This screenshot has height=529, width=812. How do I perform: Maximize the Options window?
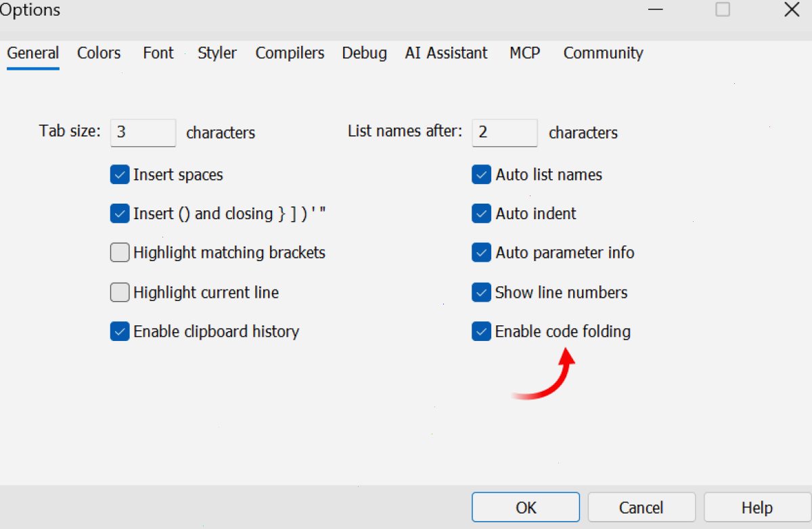(x=723, y=9)
